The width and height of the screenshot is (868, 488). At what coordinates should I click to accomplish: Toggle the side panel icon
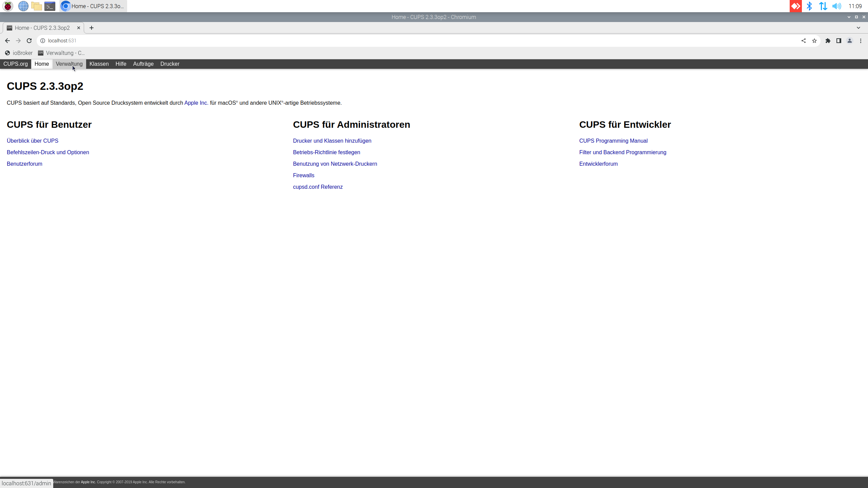coord(839,41)
